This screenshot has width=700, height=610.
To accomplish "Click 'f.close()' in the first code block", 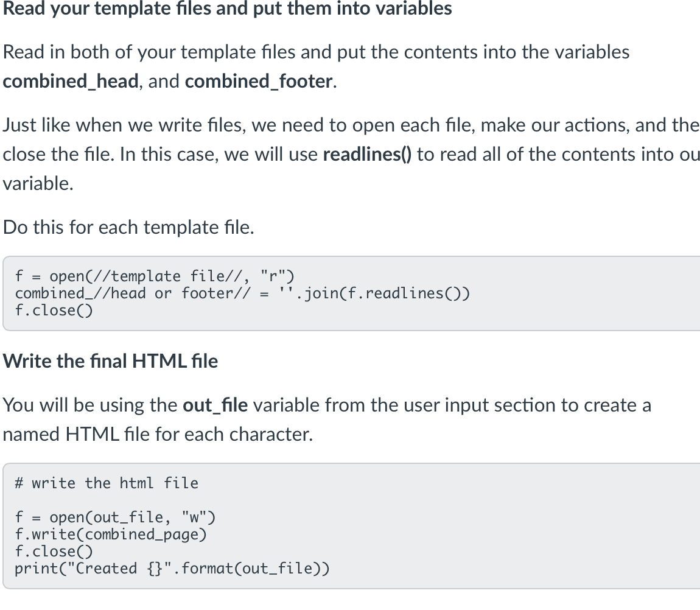I will click(54, 310).
